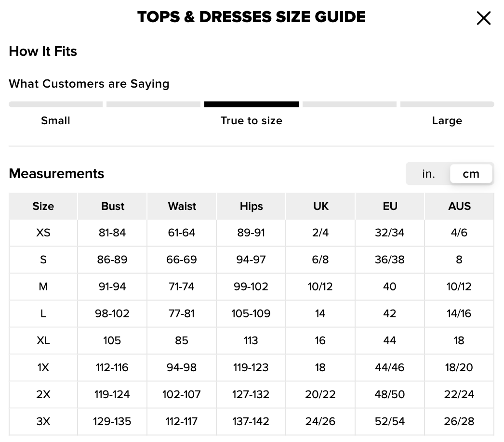Viewport: 504px width, 442px height.
Task: Select the 3X size row label
Action: 43,422
